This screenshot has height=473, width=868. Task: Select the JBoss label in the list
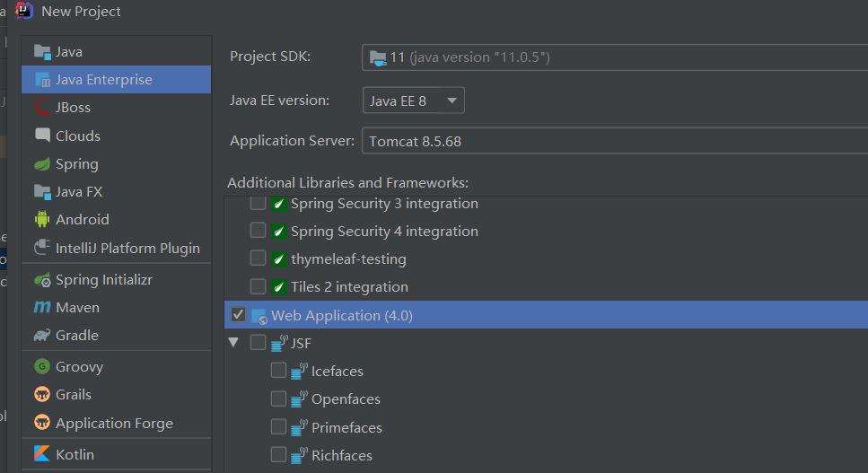coord(73,108)
